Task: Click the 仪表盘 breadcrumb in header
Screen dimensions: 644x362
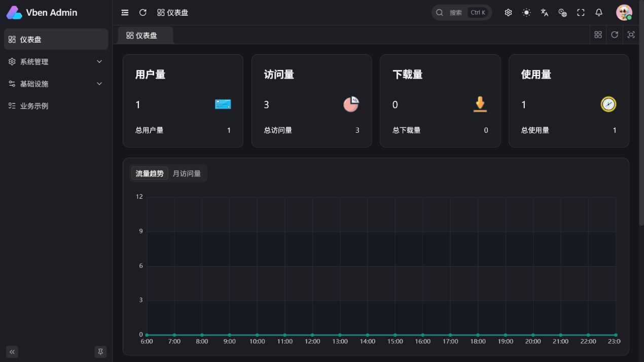Action: click(173, 13)
